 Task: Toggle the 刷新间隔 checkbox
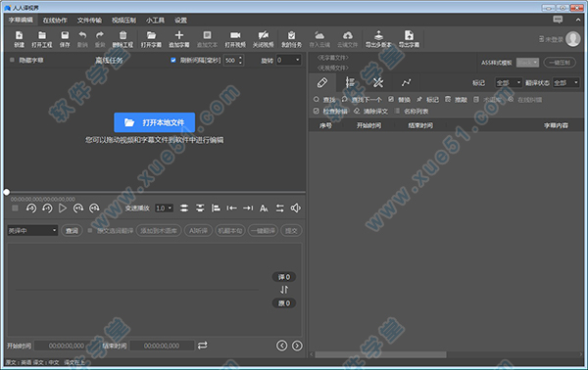pyautogui.click(x=173, y=60)
